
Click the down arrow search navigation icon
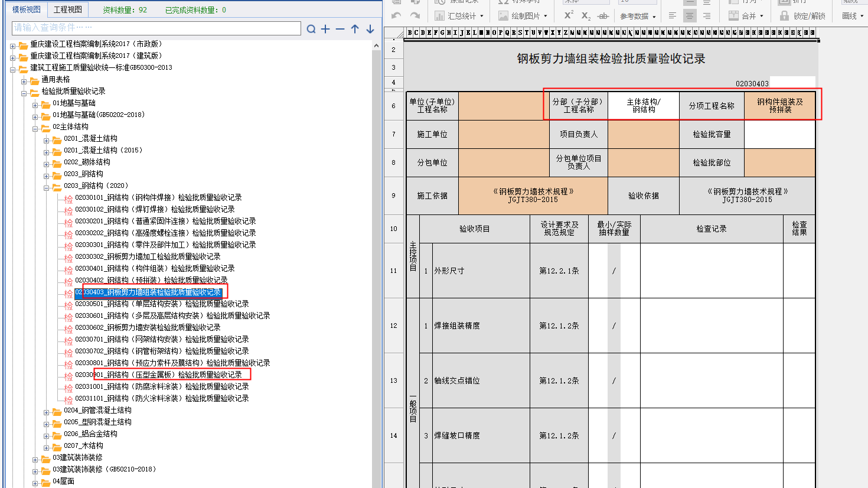(370, 28)
